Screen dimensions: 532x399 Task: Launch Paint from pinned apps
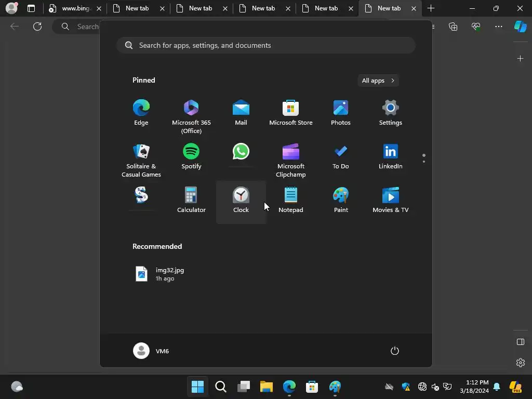click(341, 200)
